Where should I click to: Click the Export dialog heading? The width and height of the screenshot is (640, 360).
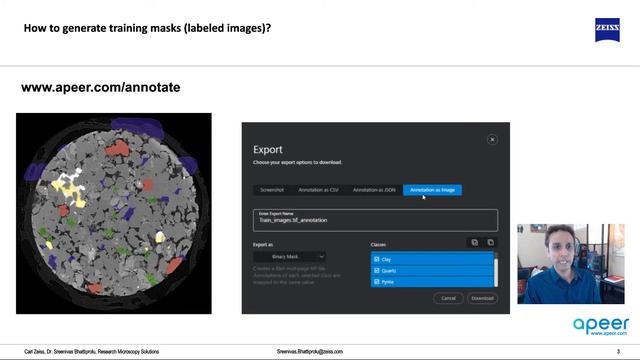tap(268, 150)
